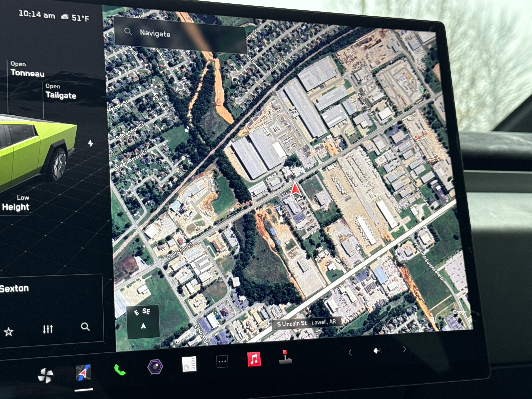532x399 pixels.
Task: Launch the Arcade joystick app
Action: (x=285, y=357)
